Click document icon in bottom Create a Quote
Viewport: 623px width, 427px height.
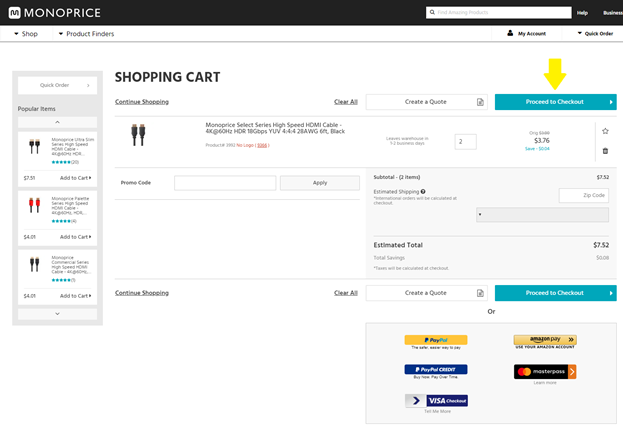(x=480, y=293)
